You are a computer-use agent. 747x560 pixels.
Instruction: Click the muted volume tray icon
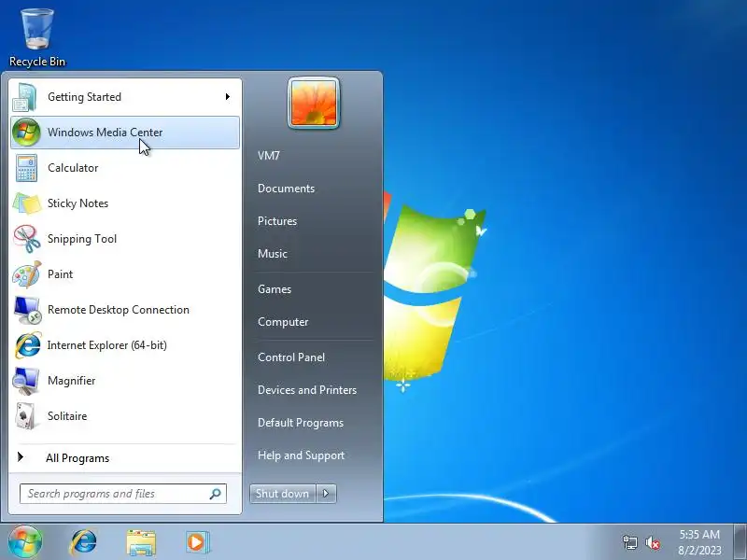pos(653,543)
